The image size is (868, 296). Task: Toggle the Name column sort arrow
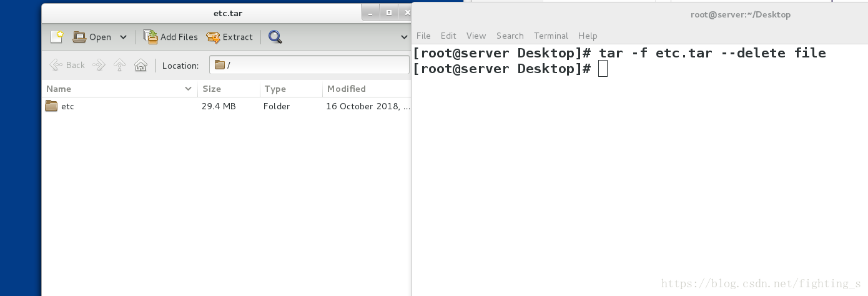coord(188,89)
